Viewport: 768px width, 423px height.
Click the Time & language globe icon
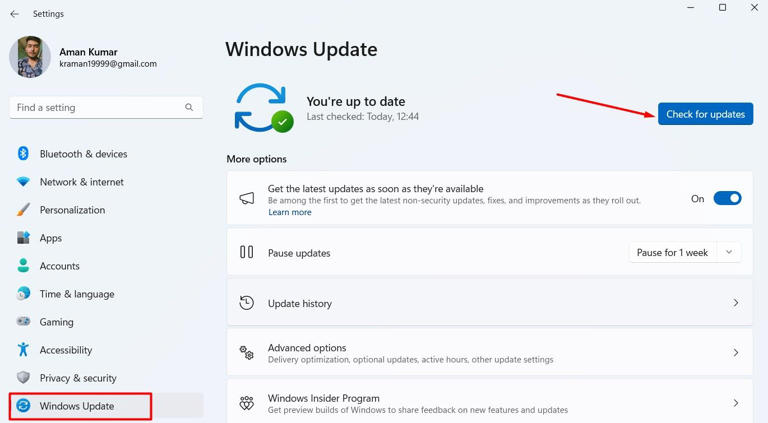coord(23,294)
